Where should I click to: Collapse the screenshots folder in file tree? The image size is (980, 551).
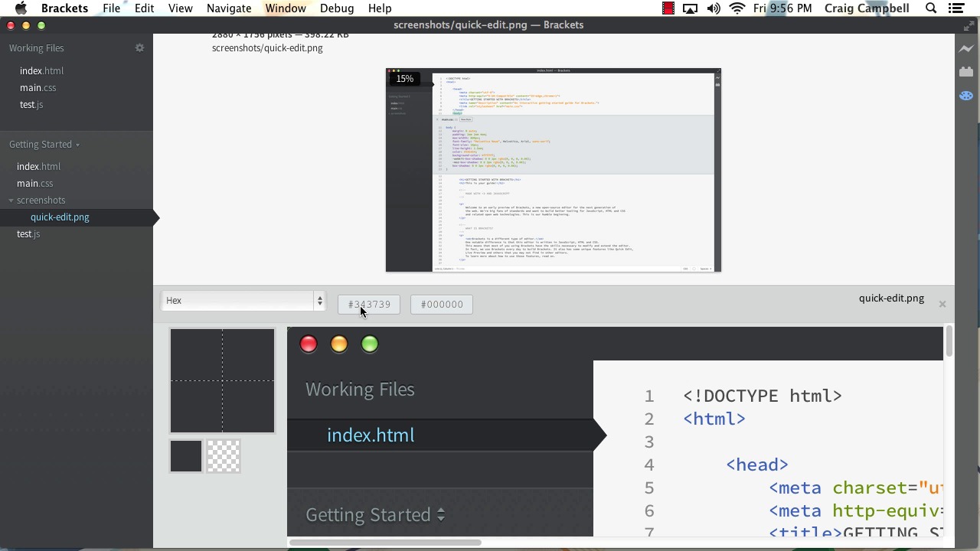point(11,201)
